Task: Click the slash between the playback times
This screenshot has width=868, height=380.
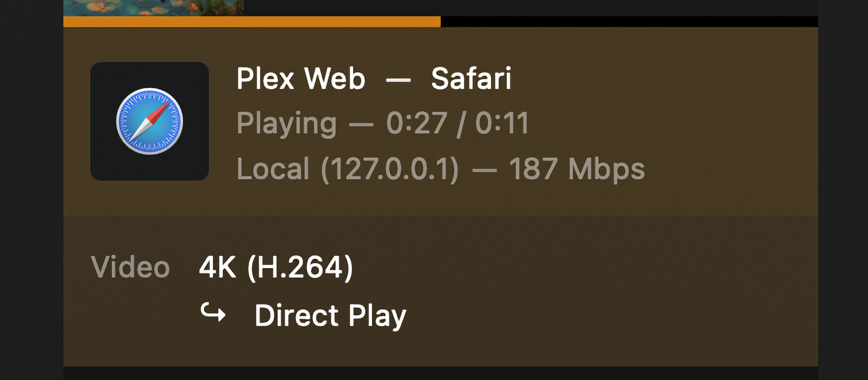Action: pyautogui.click(x=461, y=124)
